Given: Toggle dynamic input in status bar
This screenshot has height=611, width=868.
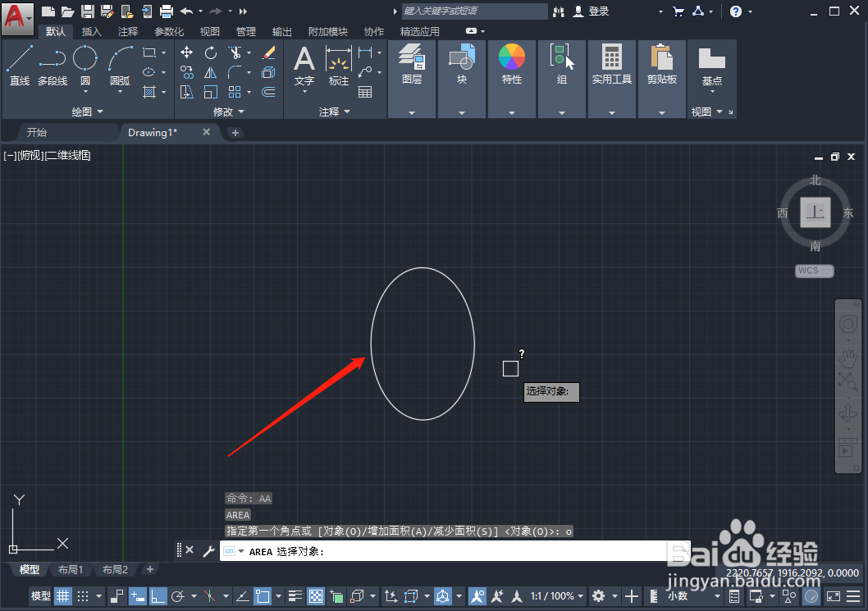Looking at the screenshot, I should click(137, 596).
